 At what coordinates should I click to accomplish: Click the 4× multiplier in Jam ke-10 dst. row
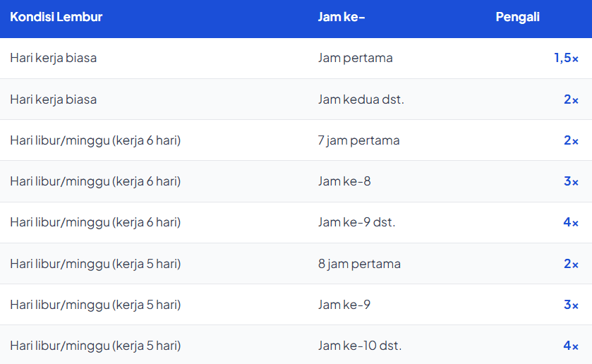[571, 346]
